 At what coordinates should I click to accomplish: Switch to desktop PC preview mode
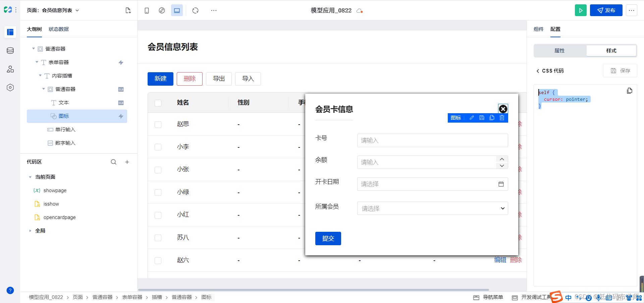click(x=177, y=10)
